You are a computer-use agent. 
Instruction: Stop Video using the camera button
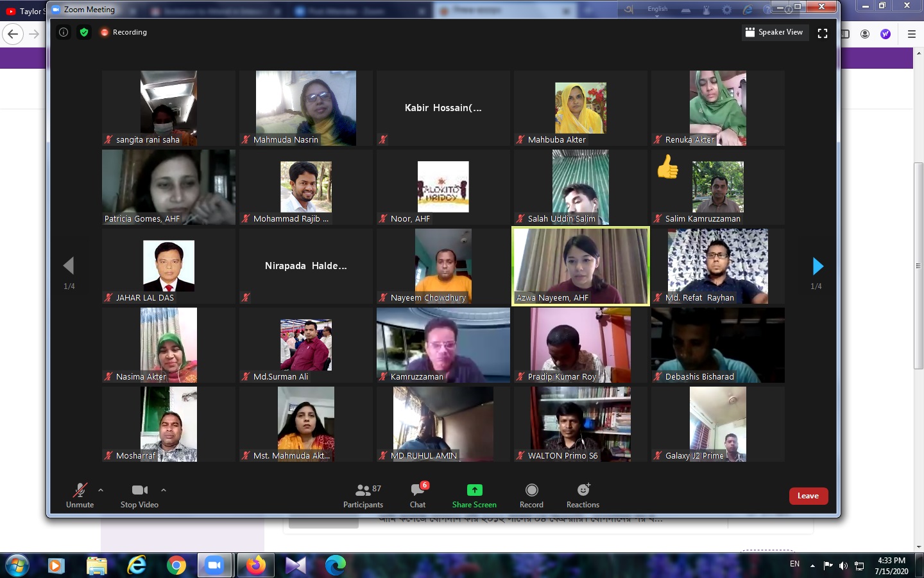coord(139,495)
